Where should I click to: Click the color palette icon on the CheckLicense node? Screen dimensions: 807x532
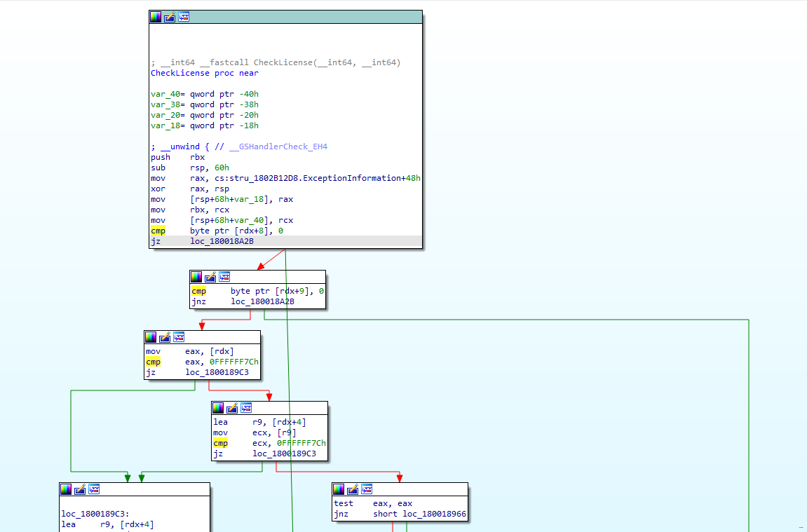tap(156, 17)
